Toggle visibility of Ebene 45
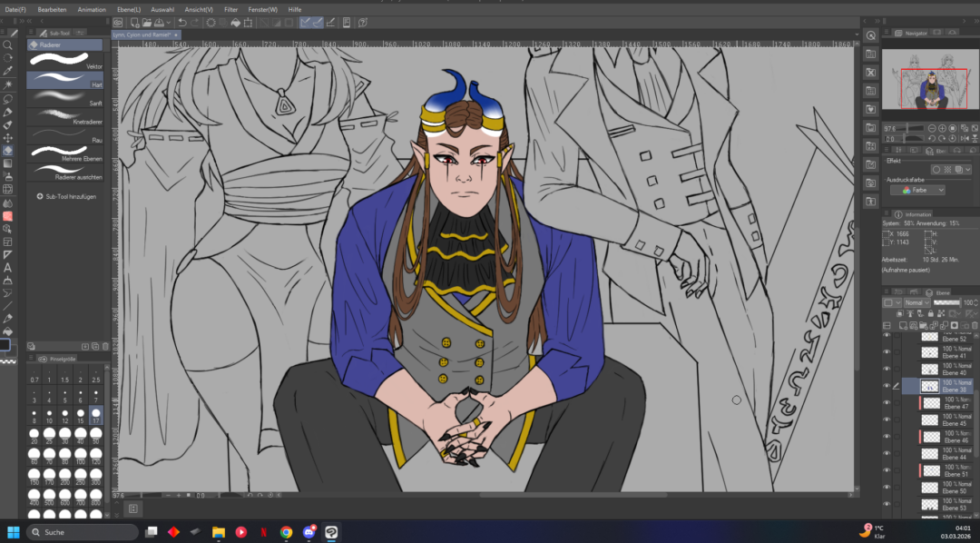Screen dimensions: 980x543 click(887, 420)
